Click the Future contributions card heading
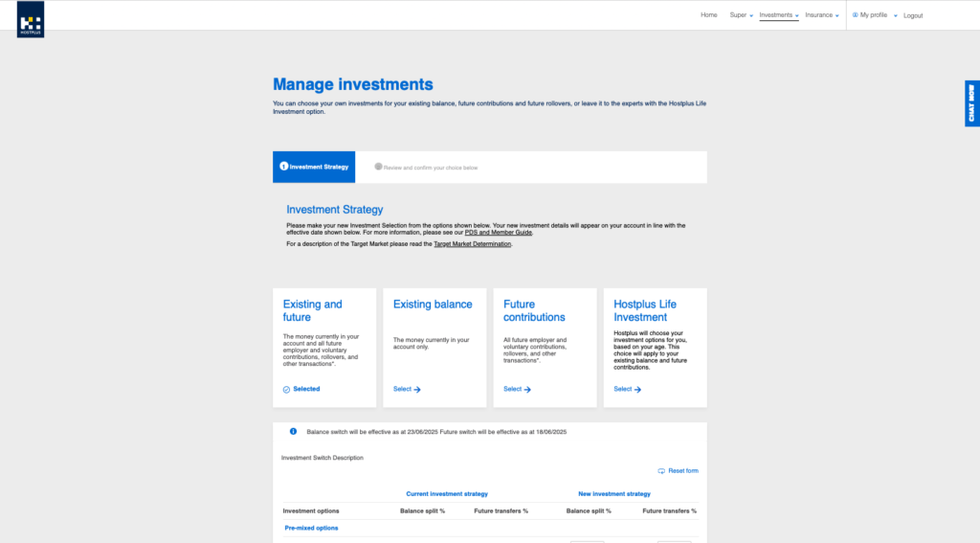980x543 pixels. (x=534, y=310)
